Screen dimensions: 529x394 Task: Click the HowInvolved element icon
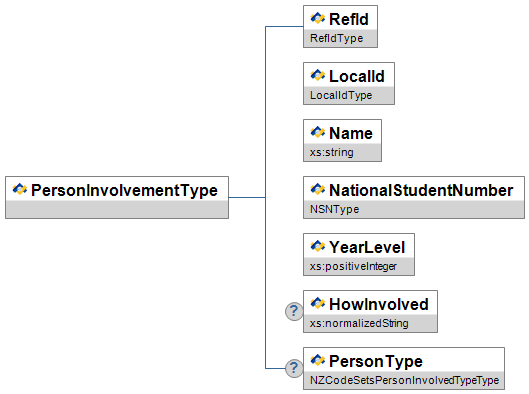tap(317, 303)
